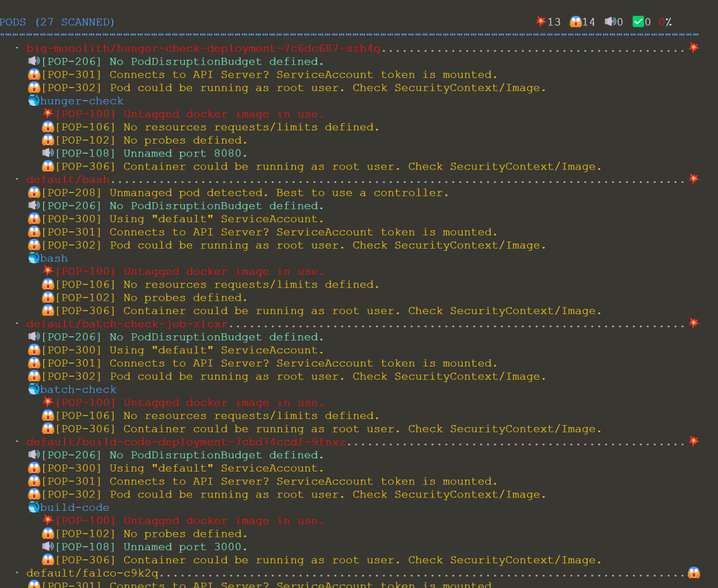Click the green checkmark icon in header
The image size is (718, 588).
pyautogui.click(x=638, y=21)
